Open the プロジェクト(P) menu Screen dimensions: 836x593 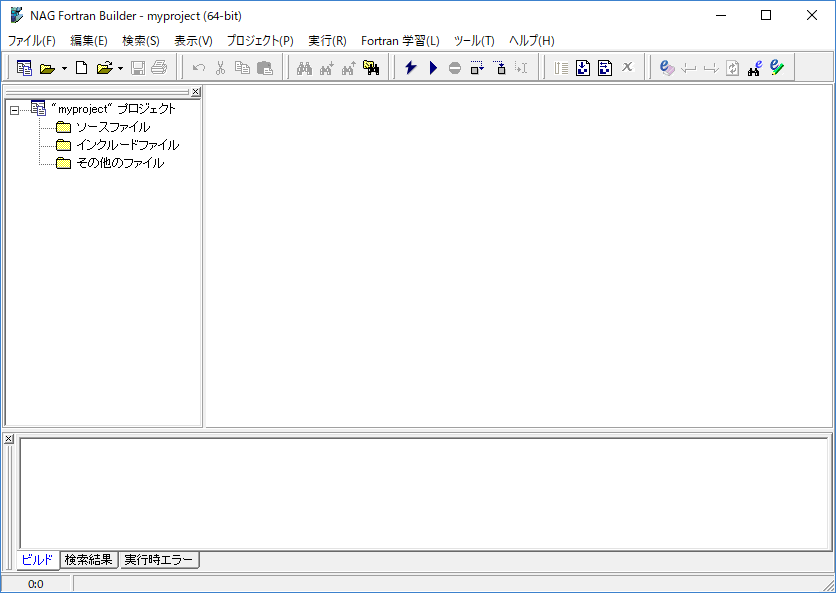(x=260, y=41)
